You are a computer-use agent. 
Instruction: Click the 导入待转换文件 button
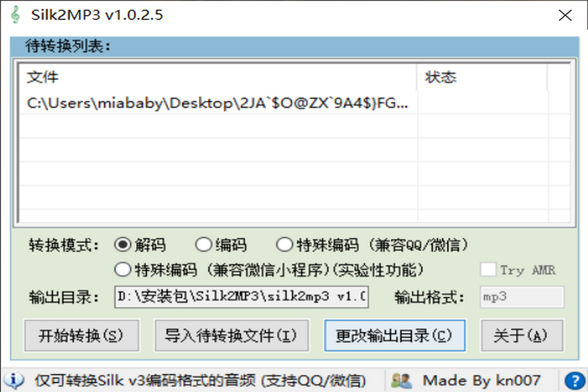[231, 336]
